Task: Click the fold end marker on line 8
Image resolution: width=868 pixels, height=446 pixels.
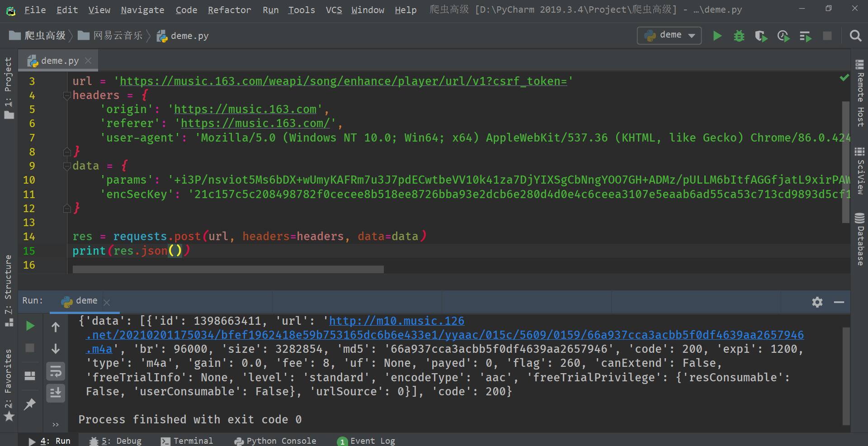Action: point(67,152)
